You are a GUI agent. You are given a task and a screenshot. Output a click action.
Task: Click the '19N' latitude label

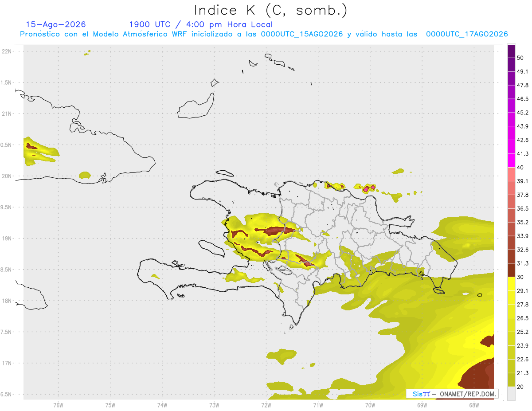pos(7,239)
